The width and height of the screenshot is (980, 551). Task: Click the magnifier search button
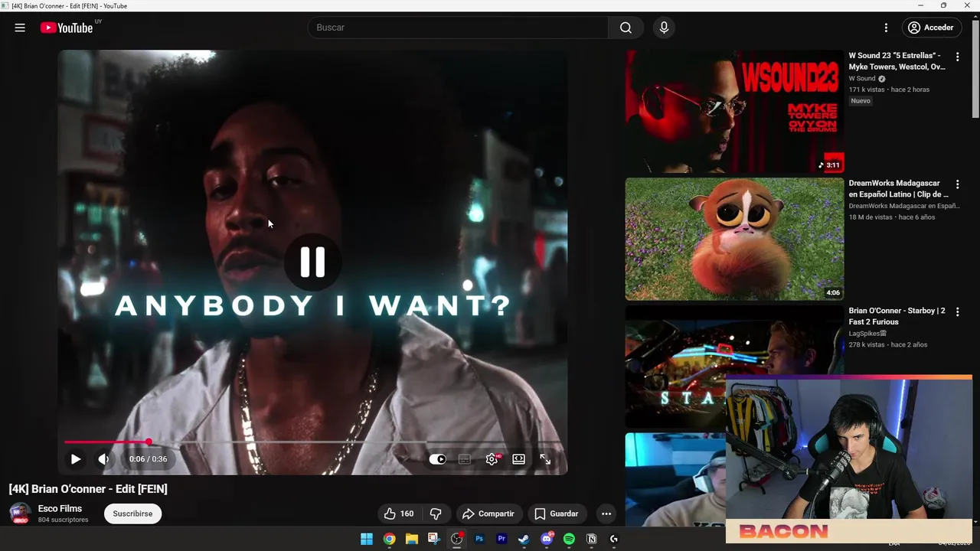(626, 28)
